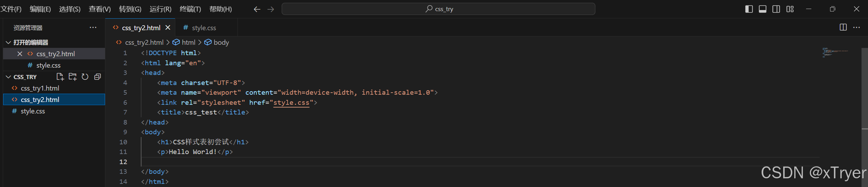Customize layout using the grid icon
868x187 pixels.
(x=790, y=9)
